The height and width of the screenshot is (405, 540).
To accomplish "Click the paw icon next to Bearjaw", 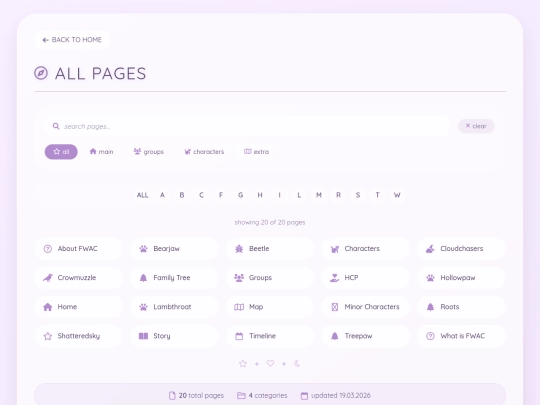I will point(143,249).
